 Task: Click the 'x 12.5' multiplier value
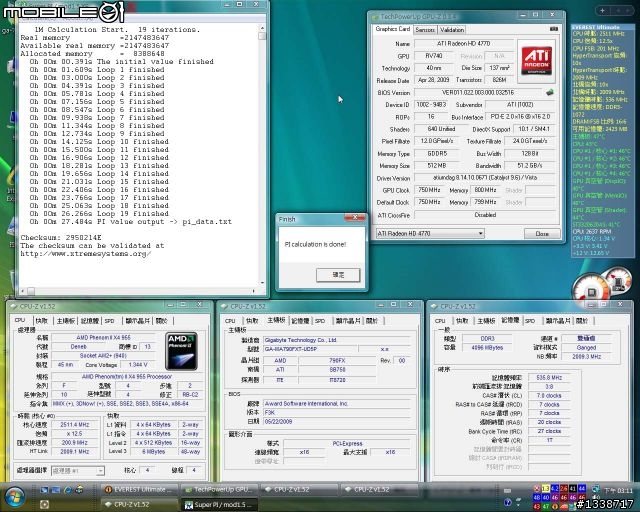click(74, 434)
